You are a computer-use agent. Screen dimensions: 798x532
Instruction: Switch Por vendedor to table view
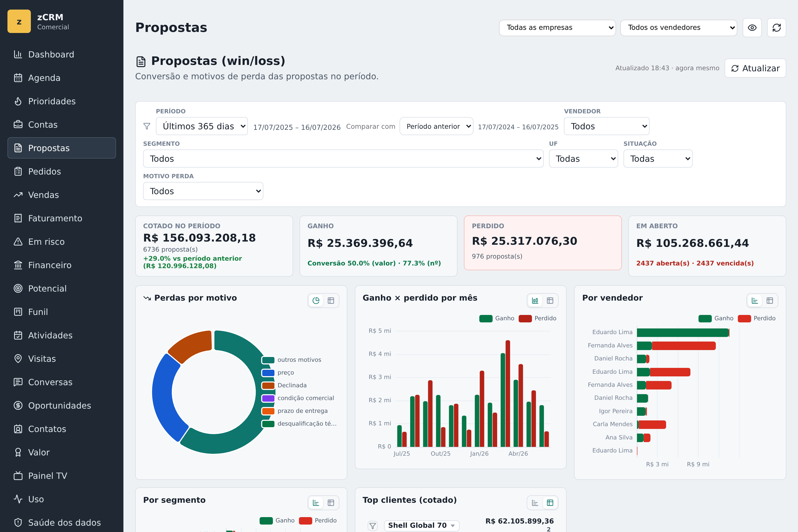770,301
